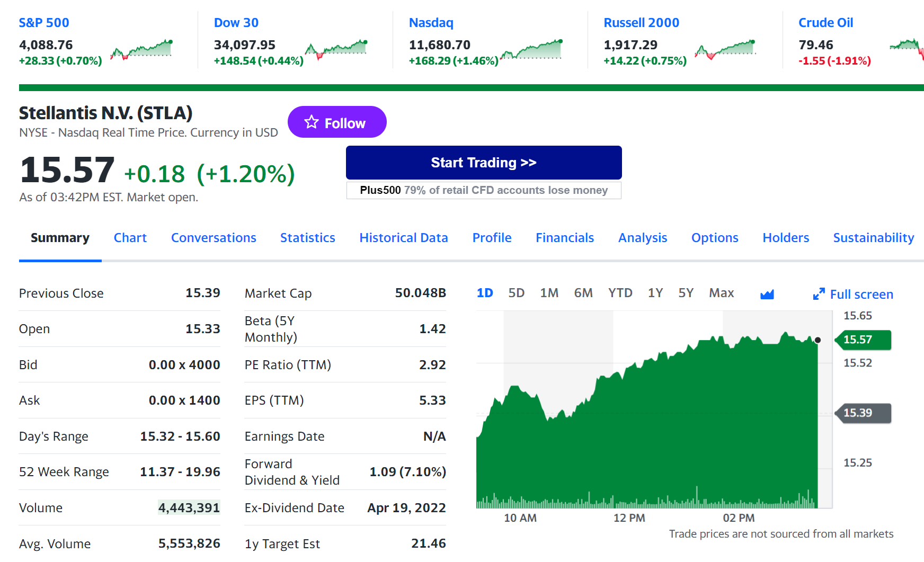Screen dimensions: 924x562
Task: Open the Historical Data tab
Action: click(x=403, y=238)
